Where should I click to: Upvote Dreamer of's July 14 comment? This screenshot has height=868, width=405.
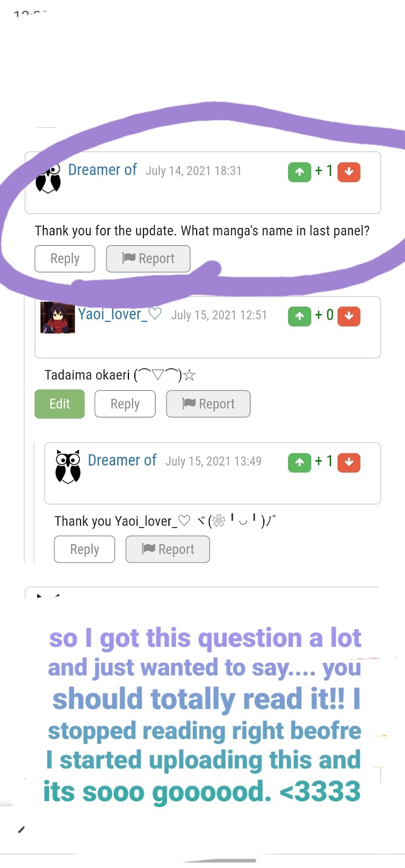299,172
